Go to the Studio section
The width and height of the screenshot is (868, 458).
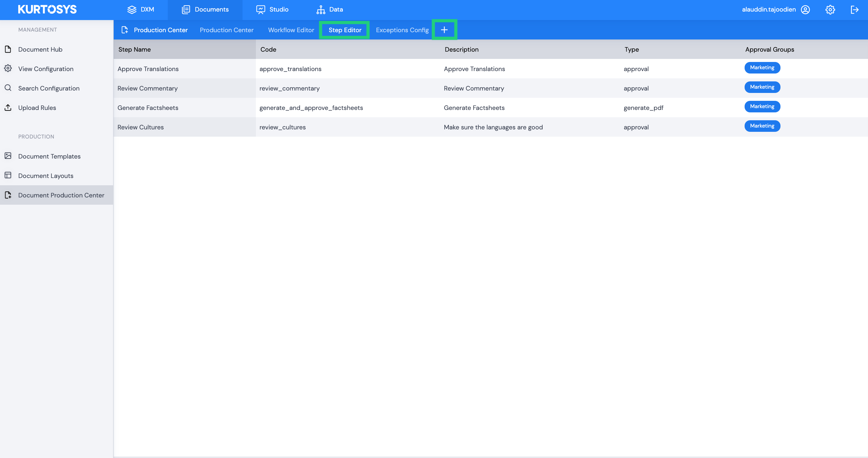click(x=272, y=9)
